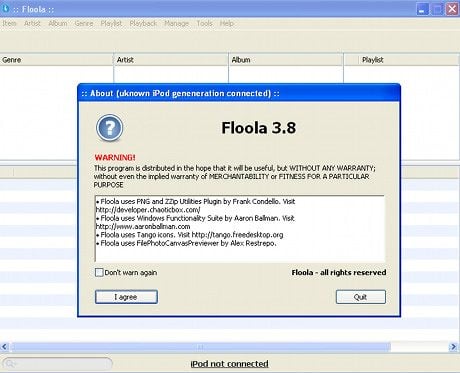Click the iPod not connected status link

pos(229,364)
